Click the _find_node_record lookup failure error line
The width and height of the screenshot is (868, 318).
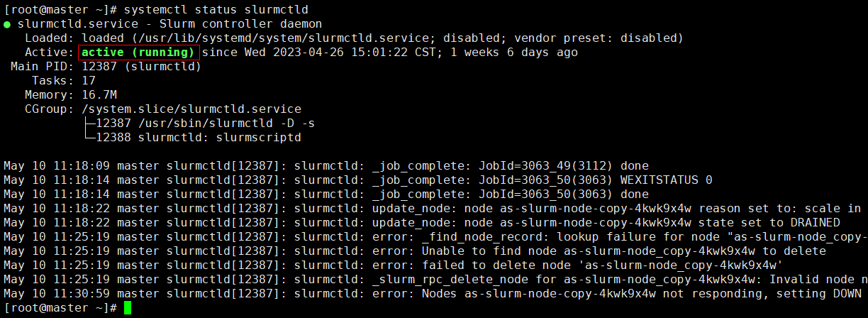434,237
